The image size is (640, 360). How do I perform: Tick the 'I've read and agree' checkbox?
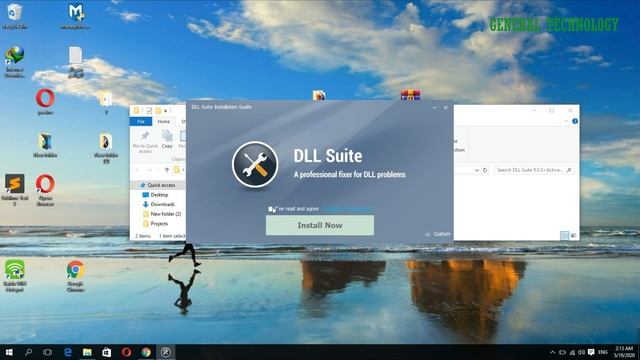pyautogui.click(x=270, y=209)
